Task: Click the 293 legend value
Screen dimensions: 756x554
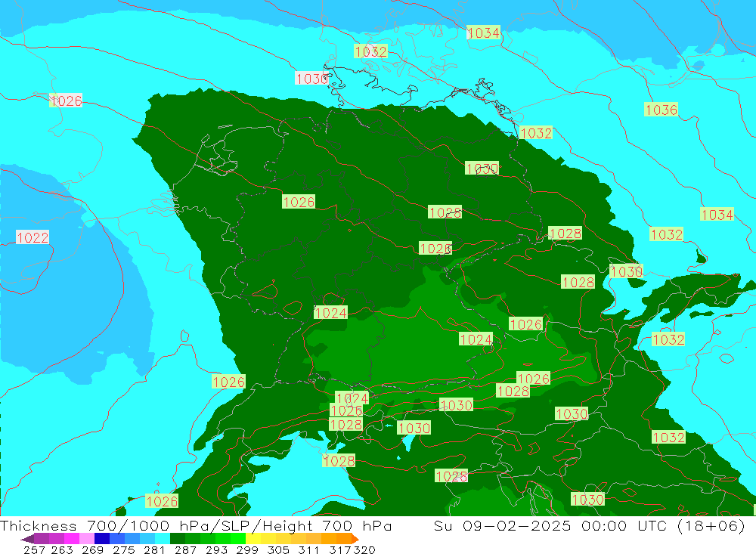Action: (216, 549)
